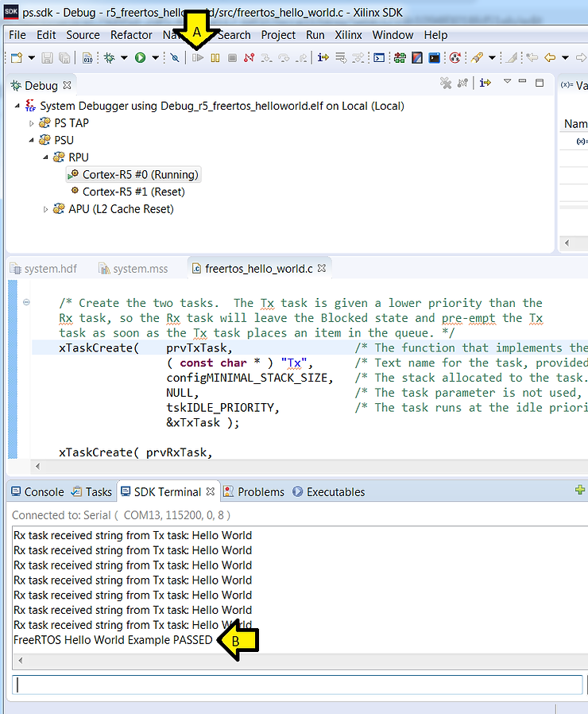The image size is (588, 714).
Task: Collapse the comment fold marker in editor
Action: pos(26,302)
